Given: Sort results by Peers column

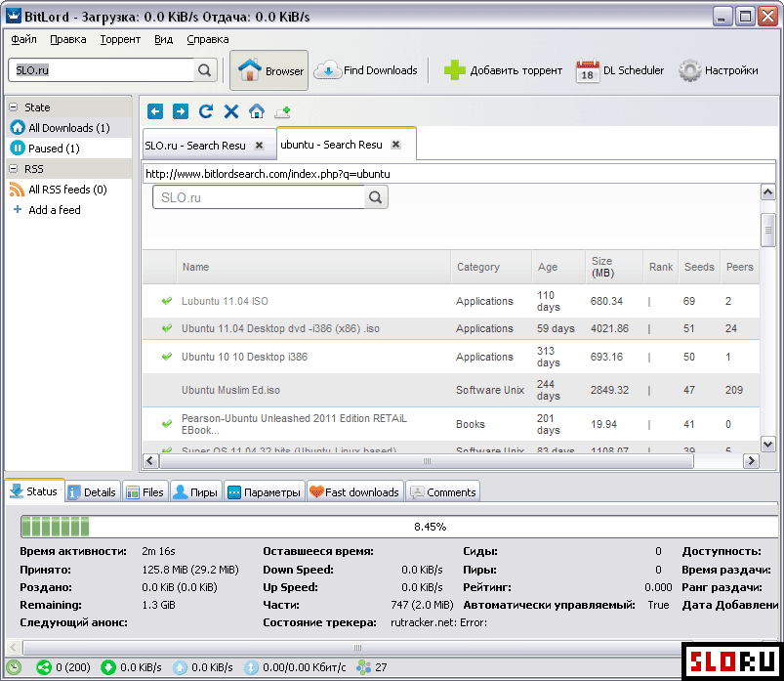Looking at the screenshot, I should tap(739, 267).
